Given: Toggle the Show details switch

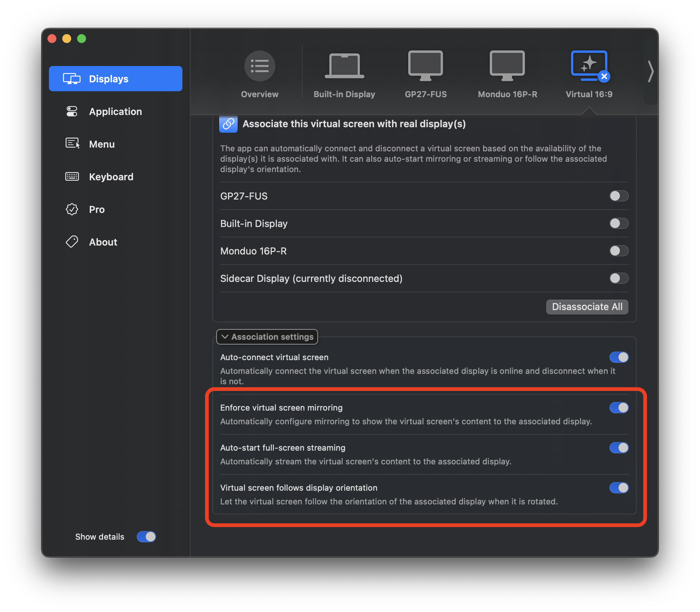Looking at the screenshot, I should [146, 537].
